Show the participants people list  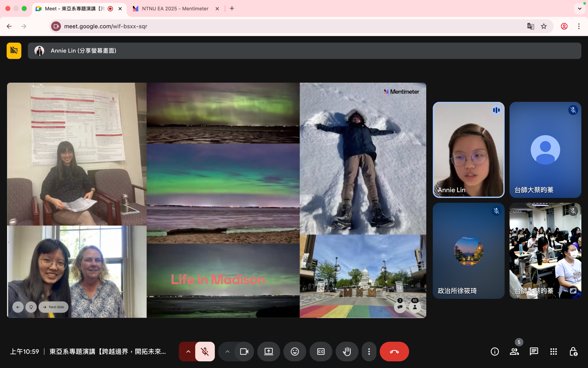[514, 352]
